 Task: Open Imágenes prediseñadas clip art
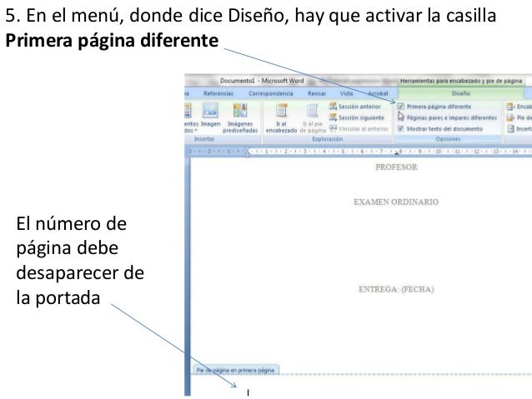click(x=240, y=118)
